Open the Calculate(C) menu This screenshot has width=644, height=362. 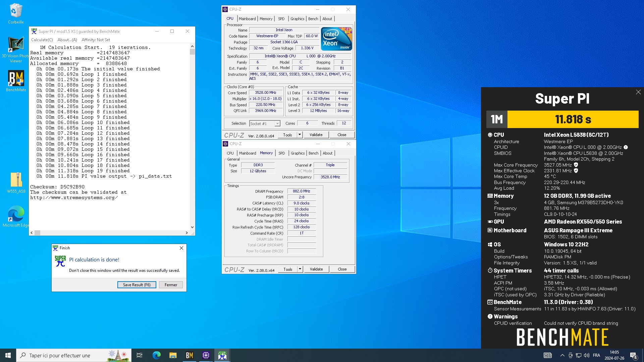[x=42, y=40]
